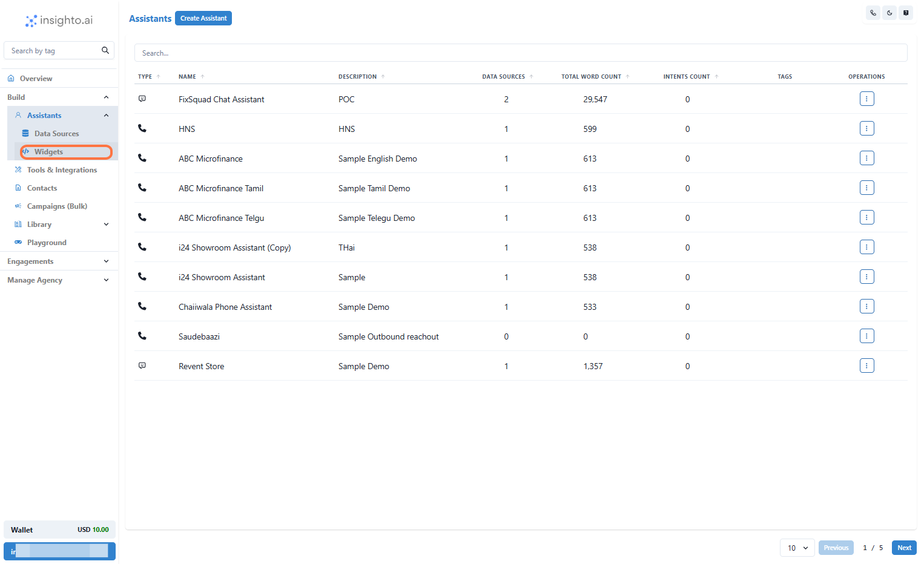This screenshot has height=564, width=924.
Task: Collapse the Assistants submenu chevron
Action: (x=107, y=116)
